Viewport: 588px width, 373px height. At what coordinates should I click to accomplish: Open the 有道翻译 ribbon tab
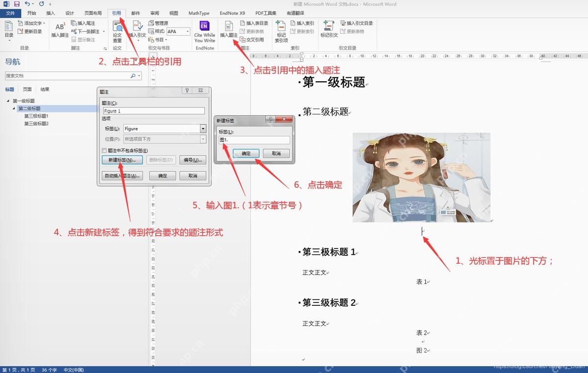tap(295, 13)
